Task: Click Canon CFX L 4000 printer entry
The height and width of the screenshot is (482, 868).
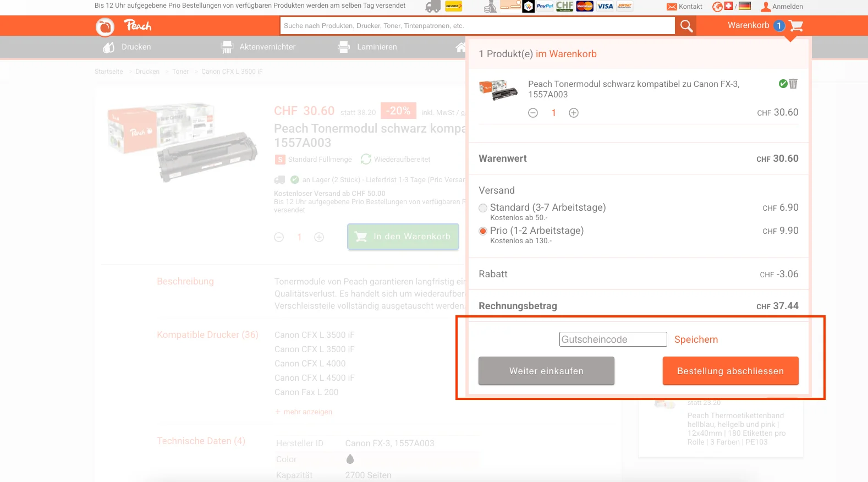Action: click(310, 364)
